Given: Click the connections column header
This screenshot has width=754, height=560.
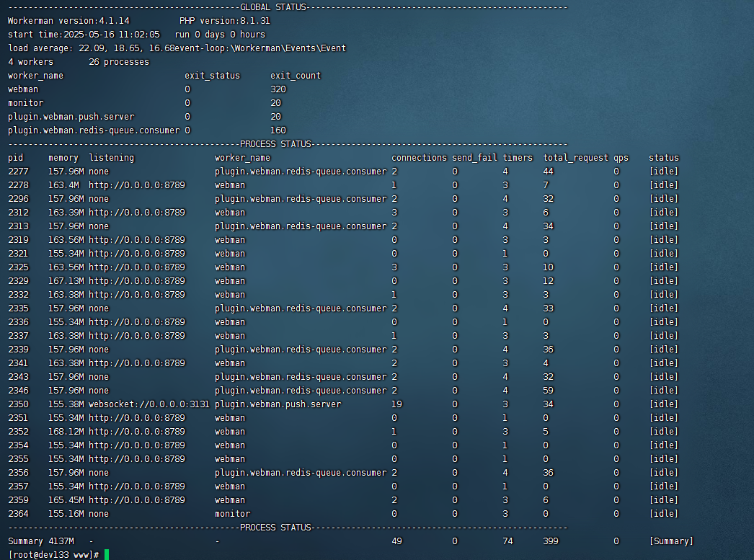Looking at the screenshot, I should pos(419,158).
